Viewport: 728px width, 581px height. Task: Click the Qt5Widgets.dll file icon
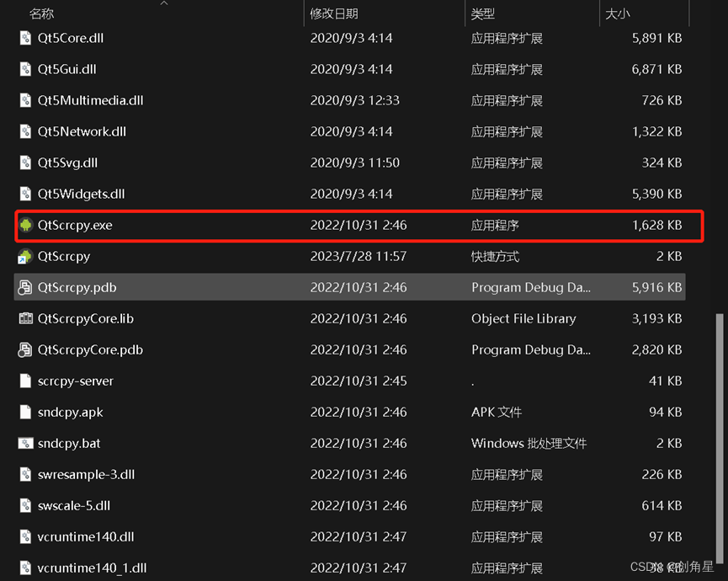tap(25, 194)
